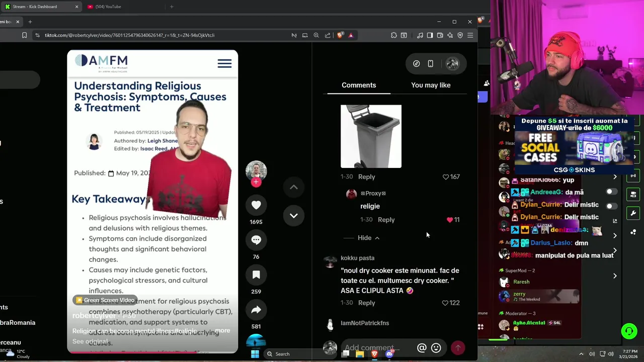Bookmark this page in the address bar
Viewport: 644px width, 362px height.
tap(24, 35)
